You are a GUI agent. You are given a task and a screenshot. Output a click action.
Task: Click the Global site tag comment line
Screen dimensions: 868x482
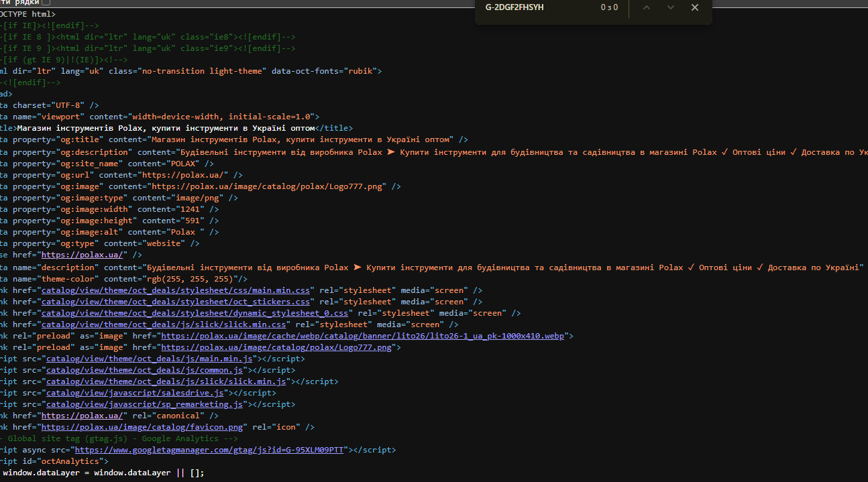(x=119, y=438)
